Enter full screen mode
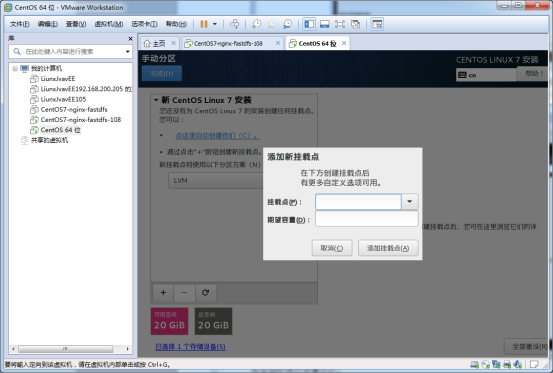 click(x=340, y=24)
